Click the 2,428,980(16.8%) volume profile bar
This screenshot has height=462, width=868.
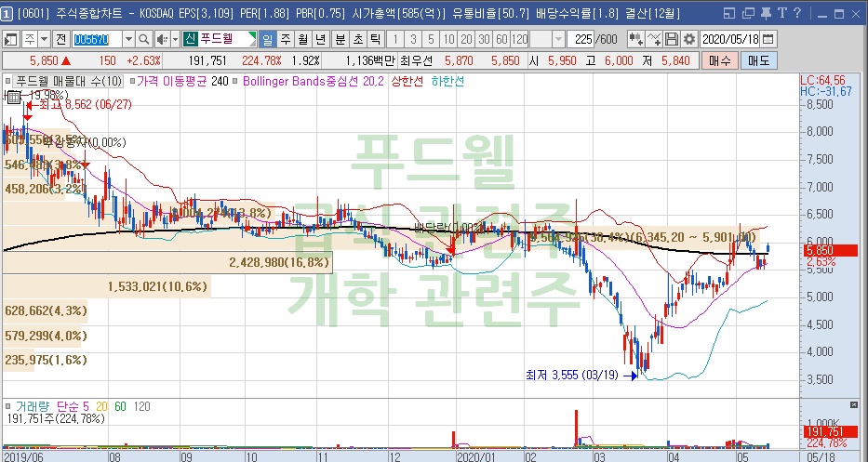coord(167,262)
